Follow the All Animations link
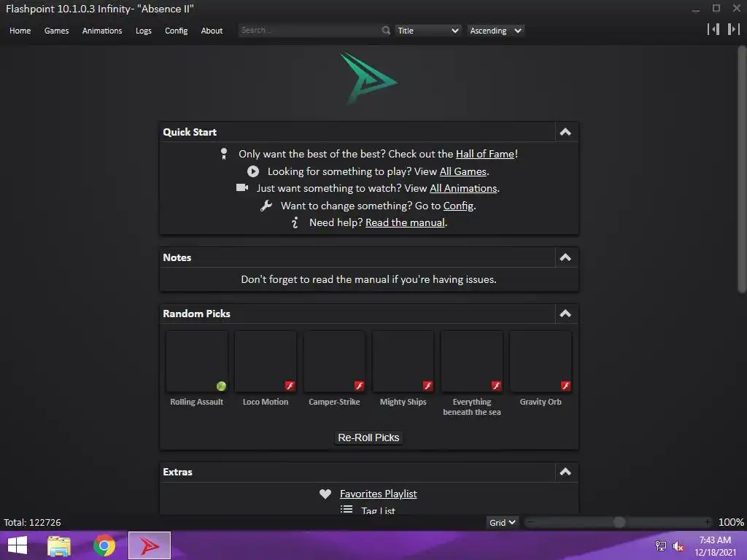 click(463, 188)
